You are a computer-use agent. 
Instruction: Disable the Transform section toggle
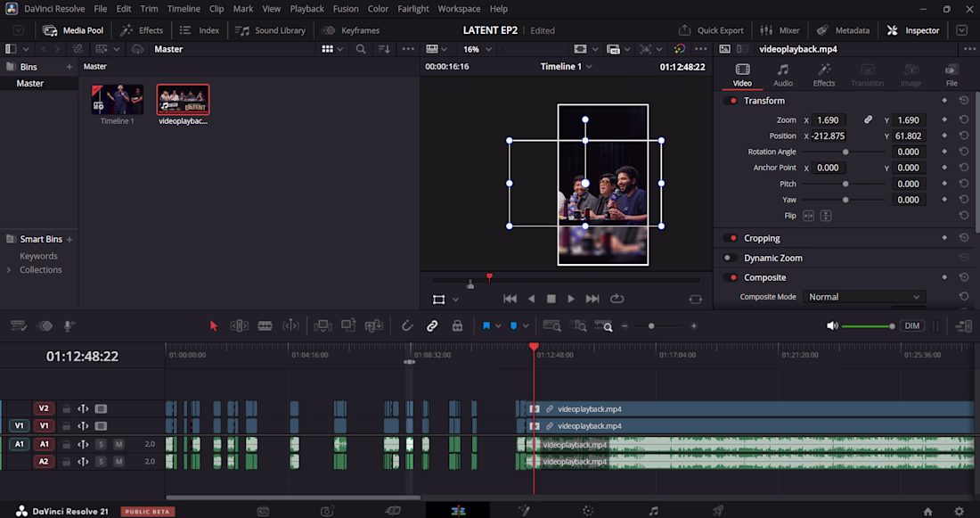tap(730, 101)
